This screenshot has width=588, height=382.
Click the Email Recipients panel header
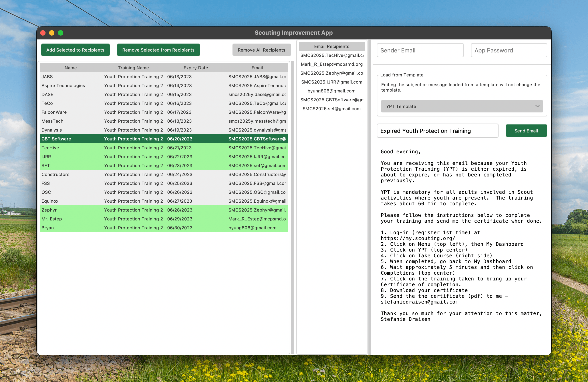332,46
